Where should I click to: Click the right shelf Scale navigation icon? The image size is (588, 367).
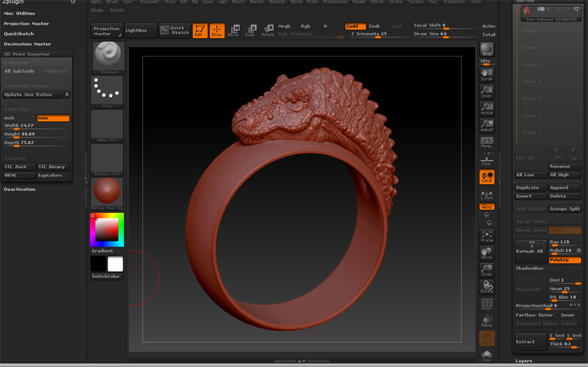click(x=487, y=270)
